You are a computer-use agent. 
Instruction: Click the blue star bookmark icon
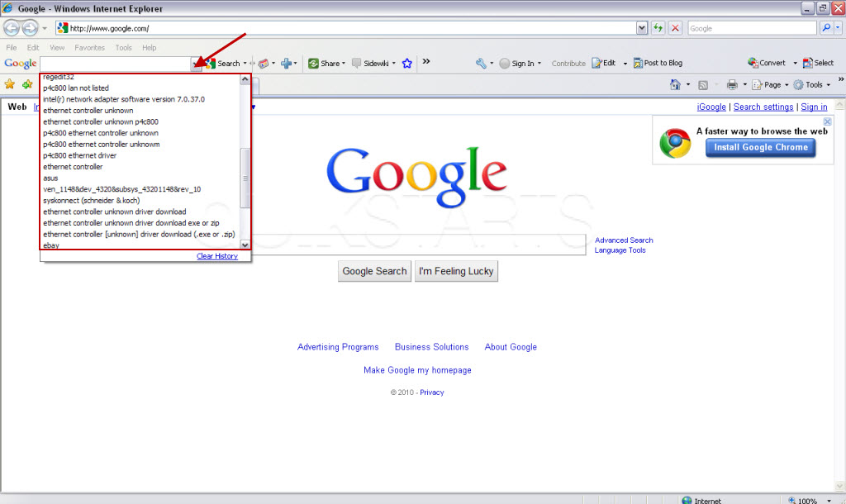point(406,63)
